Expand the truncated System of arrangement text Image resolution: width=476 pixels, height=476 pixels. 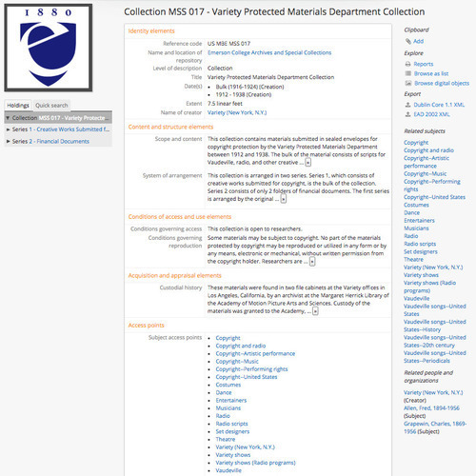pyautogui.click(x=284, y=199)
